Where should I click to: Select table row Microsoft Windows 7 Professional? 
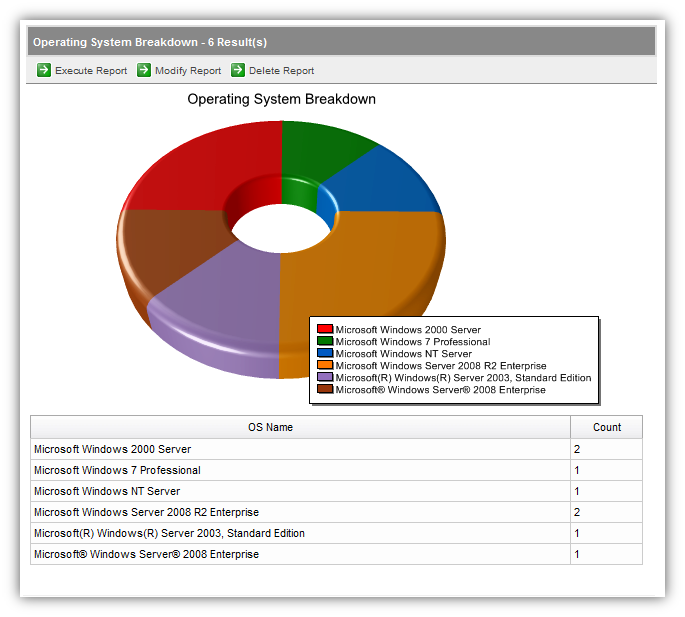(336, 470)
